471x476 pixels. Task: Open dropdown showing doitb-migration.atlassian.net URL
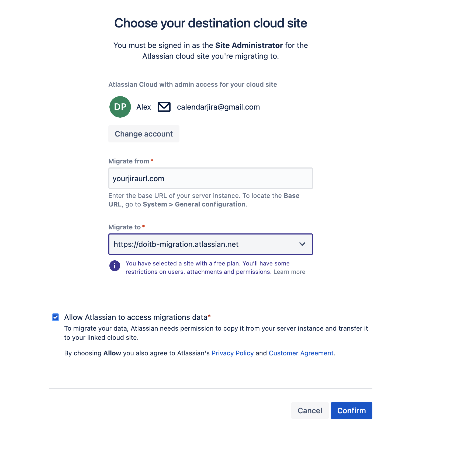coord(205,244)
